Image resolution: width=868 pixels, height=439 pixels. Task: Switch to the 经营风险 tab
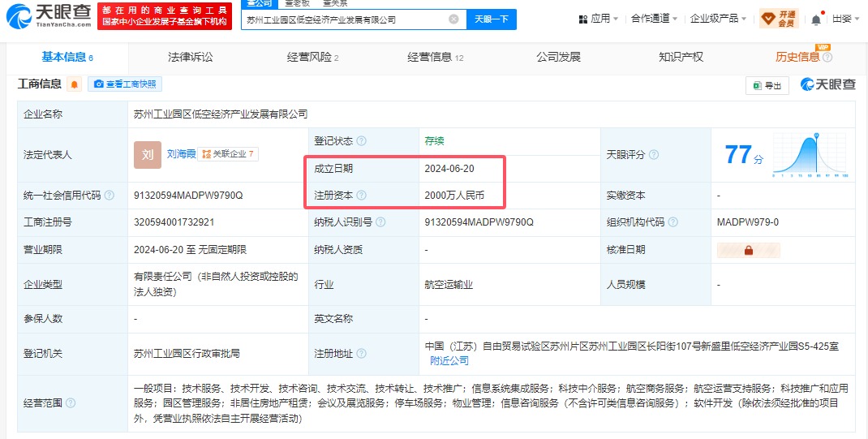tap(313, 57)
